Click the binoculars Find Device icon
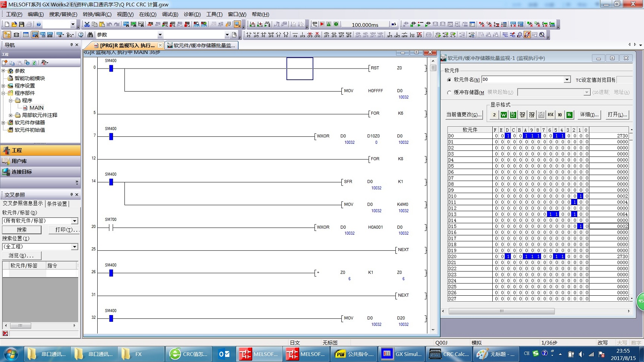 tap(90, 35)
